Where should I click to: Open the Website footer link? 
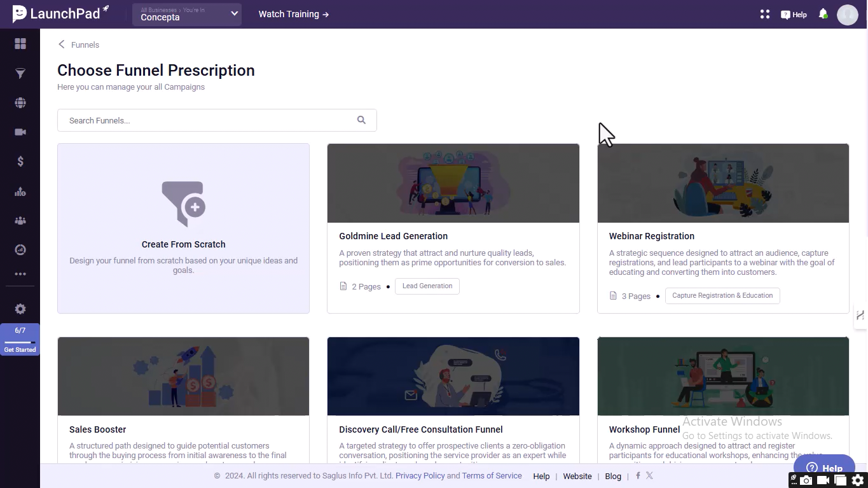click(577, 476)
